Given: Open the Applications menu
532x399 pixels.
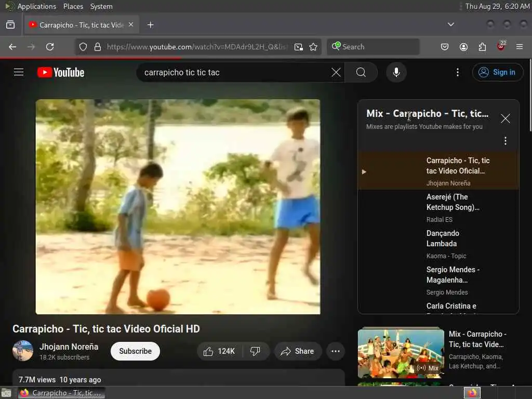Looking at the screenshot, I should (37, 6).
